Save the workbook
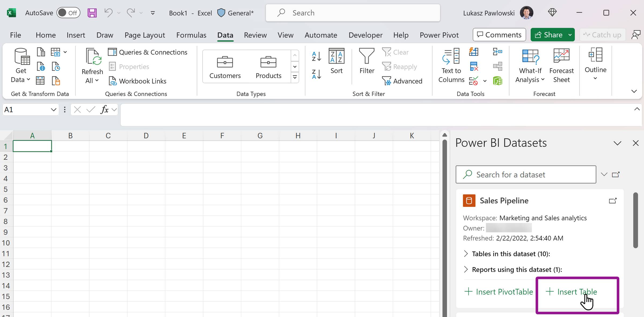Screen dimensions: 644x317 [x=92, y=13]
